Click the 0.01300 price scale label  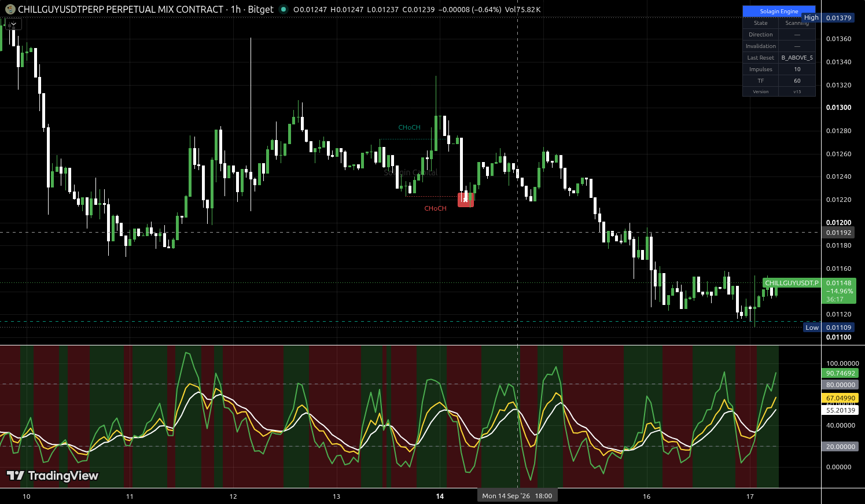coord(838,108)
